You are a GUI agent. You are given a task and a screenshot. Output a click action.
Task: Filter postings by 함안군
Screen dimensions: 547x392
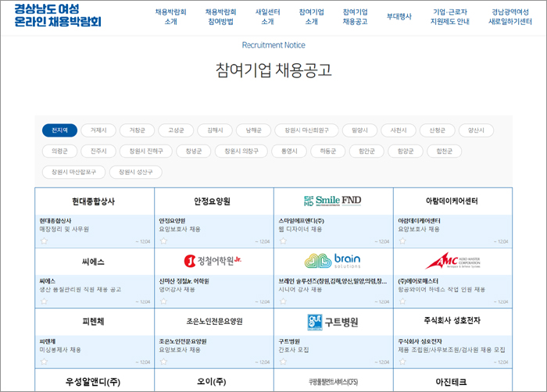pyautogui.click(x=366, y=151)
